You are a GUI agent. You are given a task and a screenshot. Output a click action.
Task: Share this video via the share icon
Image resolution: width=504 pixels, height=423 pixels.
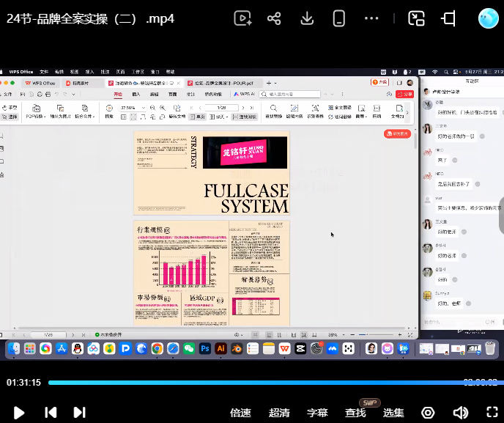(274, 18)
